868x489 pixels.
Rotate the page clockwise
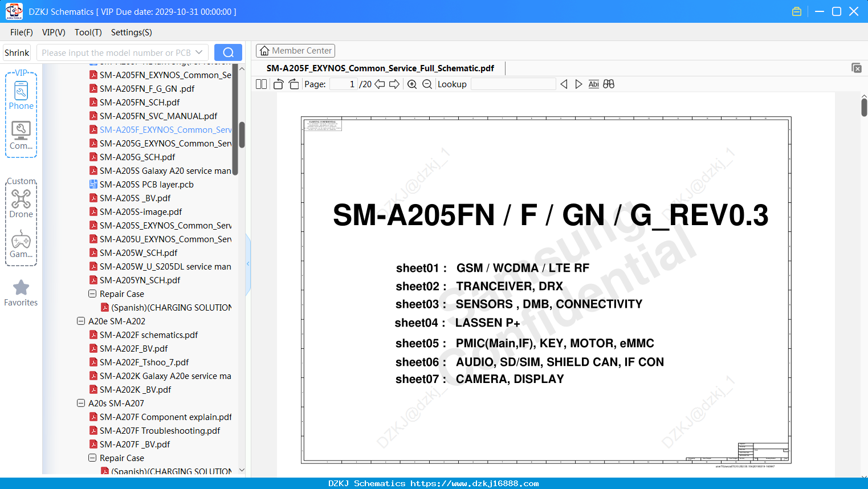pos(294,84)
